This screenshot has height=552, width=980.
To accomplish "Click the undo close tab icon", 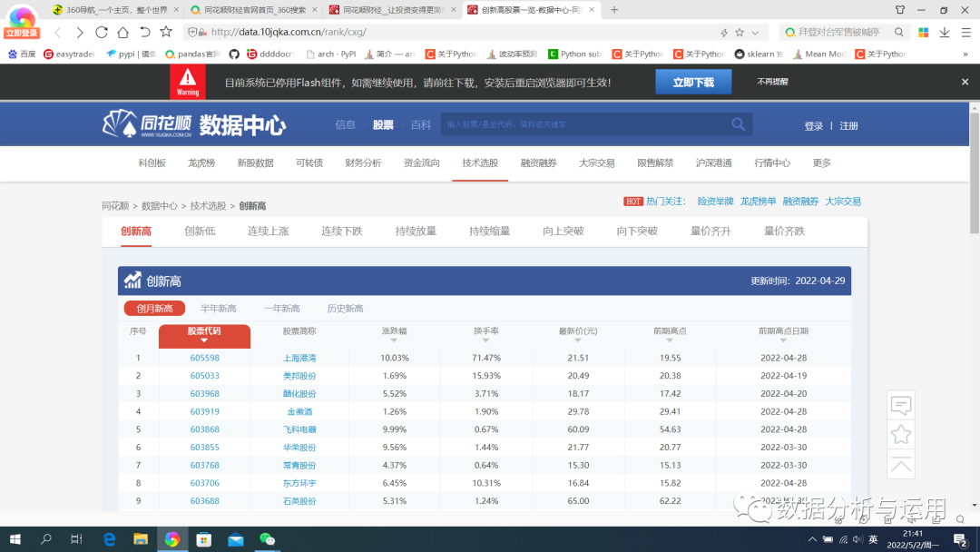I will click(x=145, y=32).
